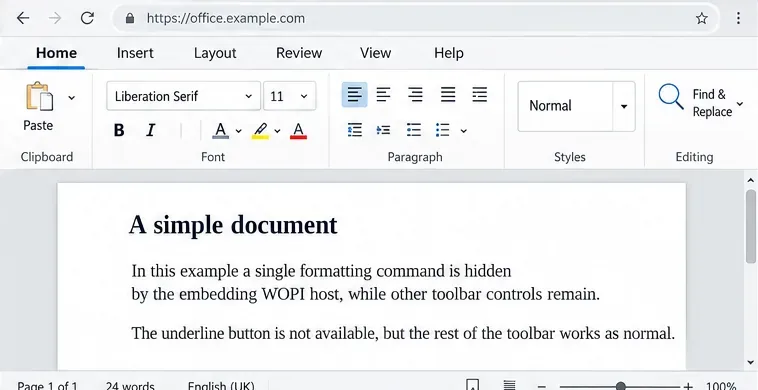Image resolution: width=758 pixels, height=390 pixels.
Task: Click the last icon in alignment row
Action: [x=479, y=94]
